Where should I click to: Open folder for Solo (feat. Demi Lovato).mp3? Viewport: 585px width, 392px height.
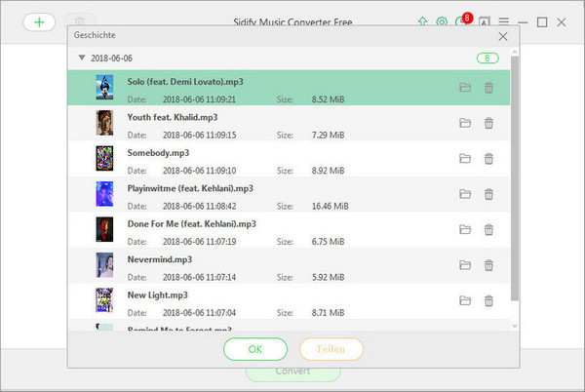pyautogui.click(x=465, y=88)
